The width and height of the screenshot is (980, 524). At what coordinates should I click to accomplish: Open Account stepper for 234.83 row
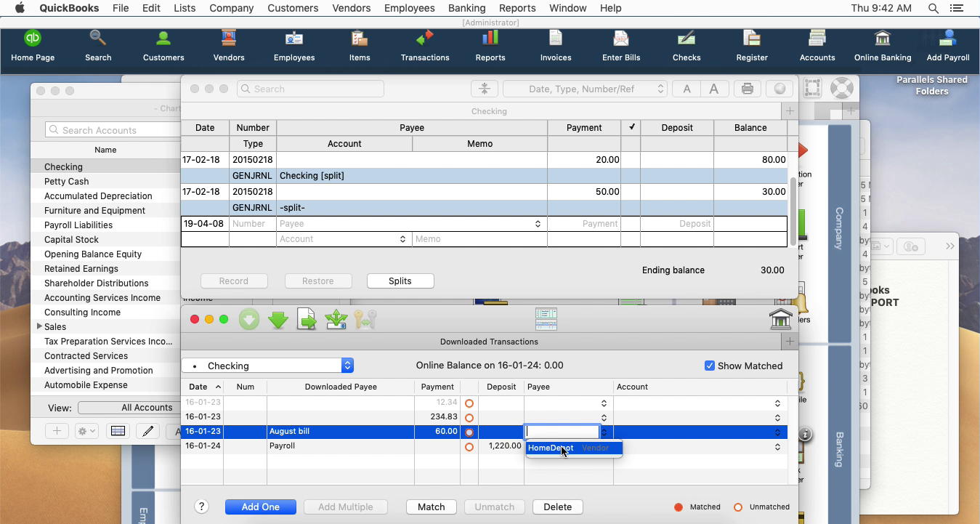(778, 418)
